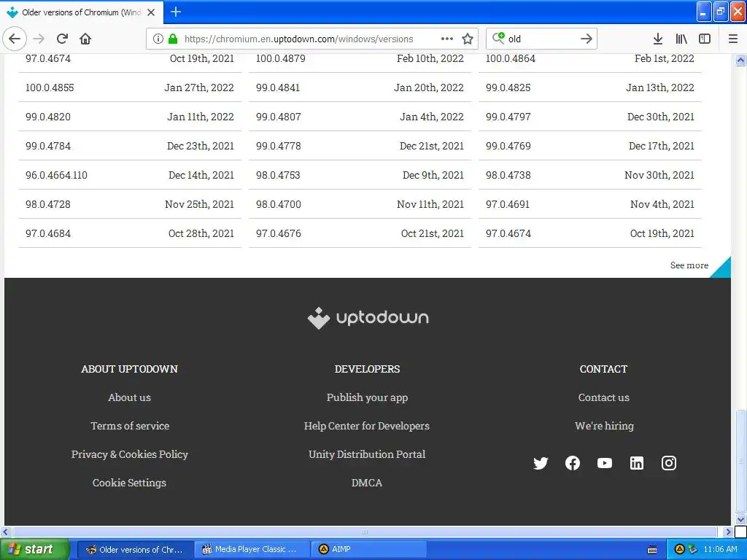This screenshot has width=747, height=560.
Task: Switch to AIMP taskbar item
Action: (x=368, y=549)
